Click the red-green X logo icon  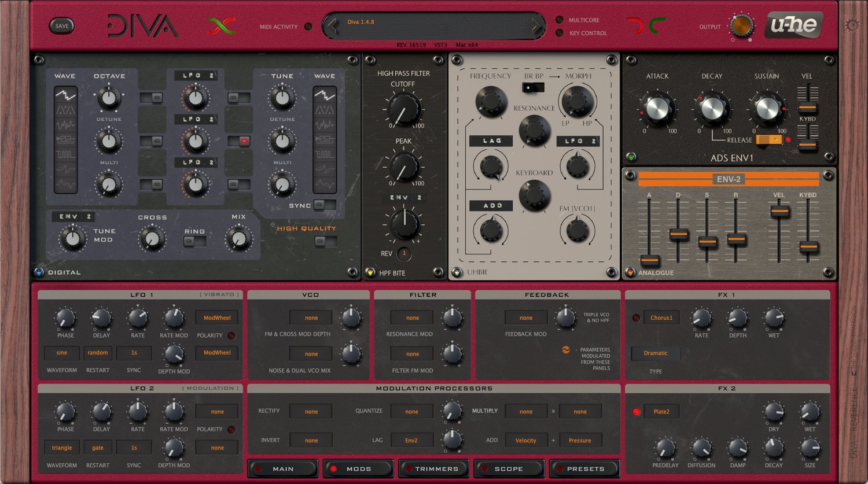point(221,25)
